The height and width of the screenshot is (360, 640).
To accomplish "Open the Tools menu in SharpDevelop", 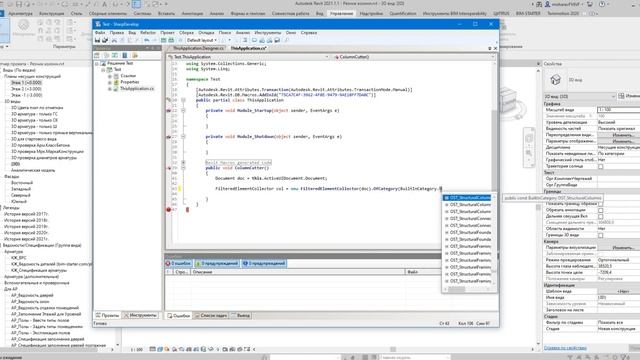I will tap(268, 33).
